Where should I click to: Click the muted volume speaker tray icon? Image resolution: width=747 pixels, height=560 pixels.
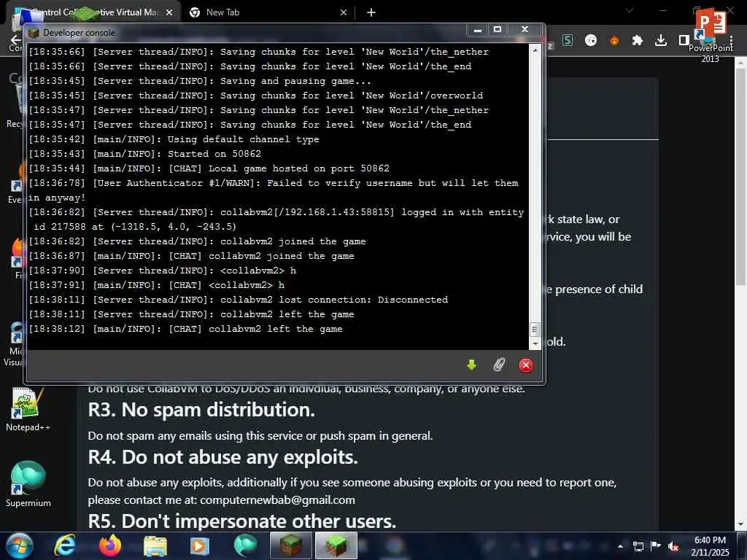coord(673,547)
